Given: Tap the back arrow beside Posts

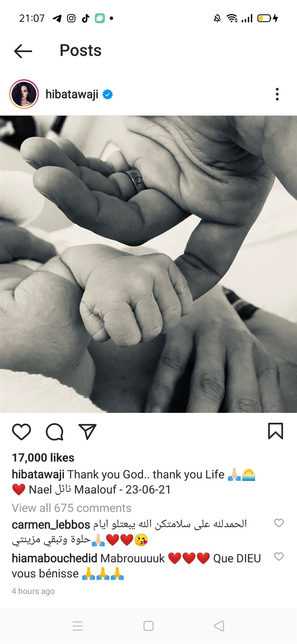Looking at the screenshot, I should pos(23,51).
